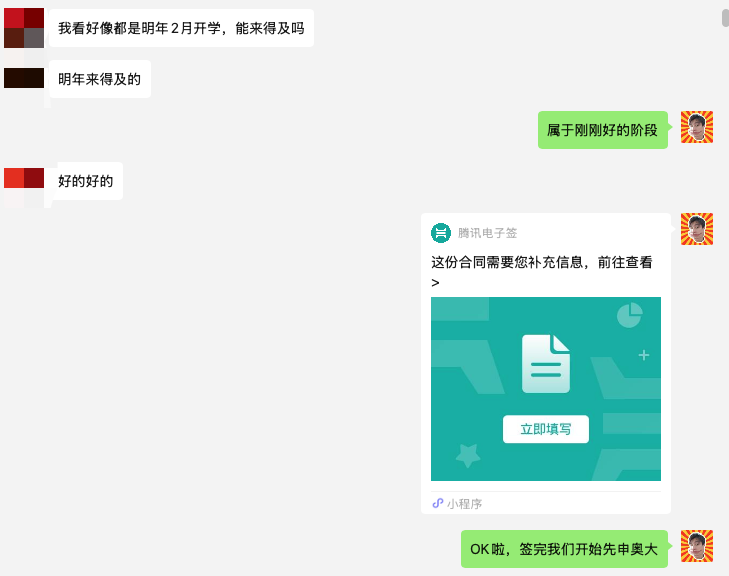Open contact avatar beside 明年来得及的
Image resolution: width=729 pixels, height=576 pixels.
coord(24,78)
